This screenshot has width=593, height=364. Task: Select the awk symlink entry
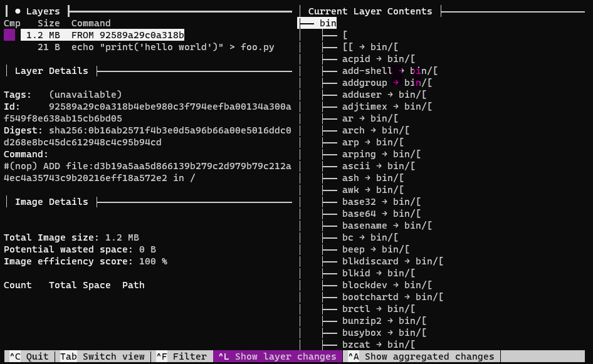pyautogui.click(x=350, y=189)
